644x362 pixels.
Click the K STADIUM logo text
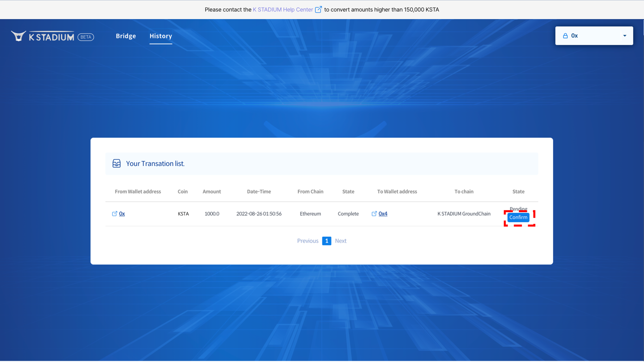click(51, 37)
